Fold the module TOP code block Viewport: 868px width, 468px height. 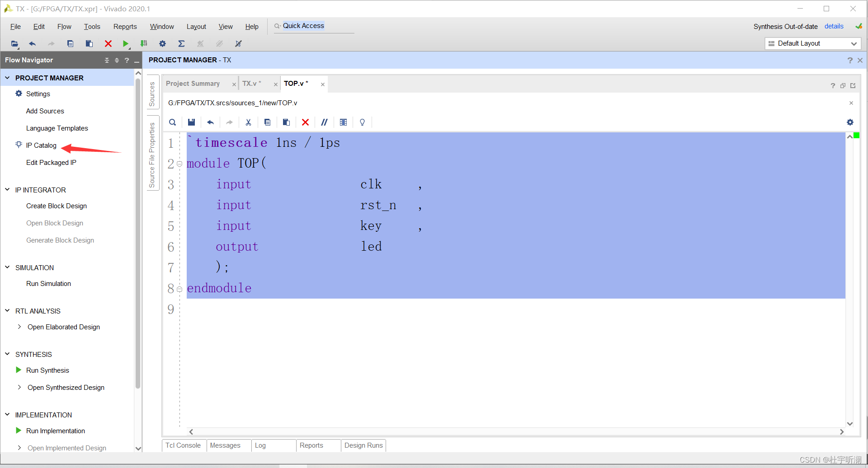click(x=179, y=164)
